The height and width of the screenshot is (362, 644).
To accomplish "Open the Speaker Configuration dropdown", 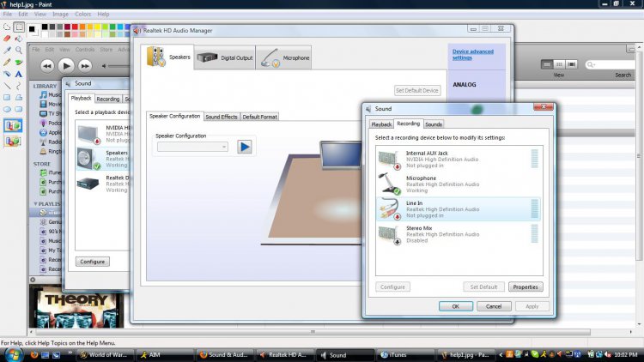I will point(192,147).
